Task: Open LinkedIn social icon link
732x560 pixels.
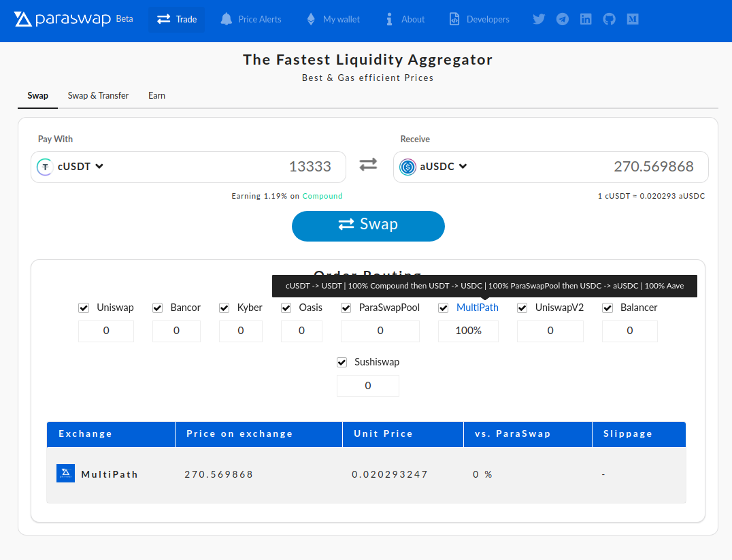Action: [586, 19]
